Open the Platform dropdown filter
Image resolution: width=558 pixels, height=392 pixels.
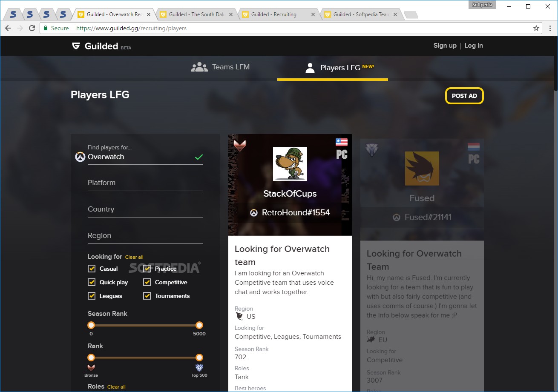[x=145, y=183]
